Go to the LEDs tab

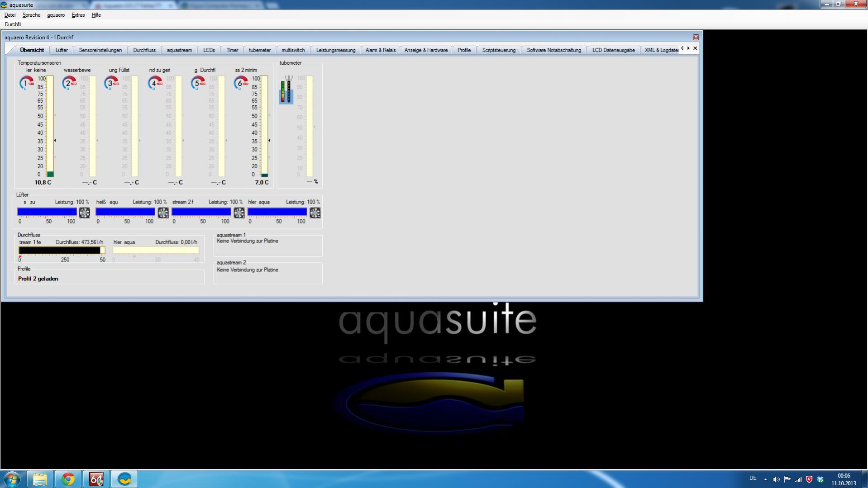tap(209, 50)
